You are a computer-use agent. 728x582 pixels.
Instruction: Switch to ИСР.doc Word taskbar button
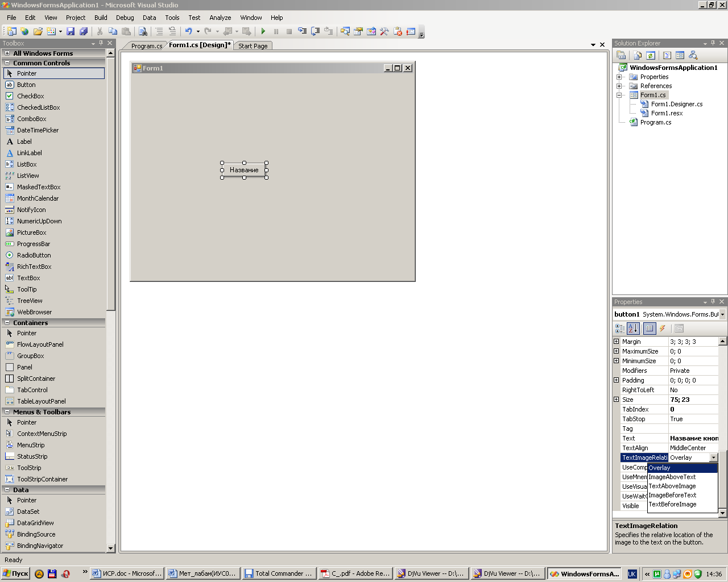click(127, 573)
